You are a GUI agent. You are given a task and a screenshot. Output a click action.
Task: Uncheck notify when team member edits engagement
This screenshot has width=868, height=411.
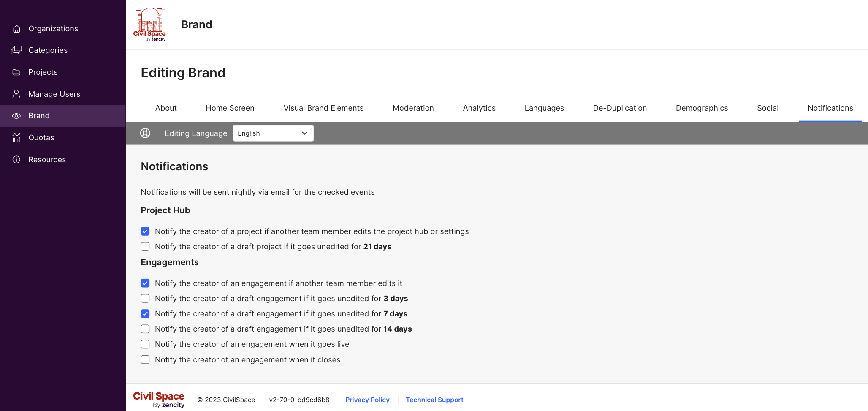145,283
